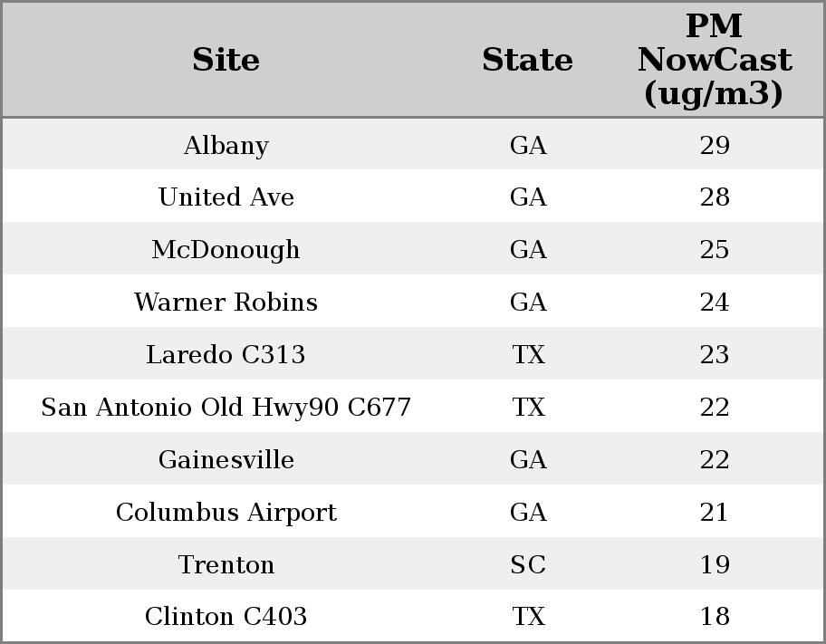826x644 pixels.
Task: Click the PM value 29 for Albany
Action: 715,146
